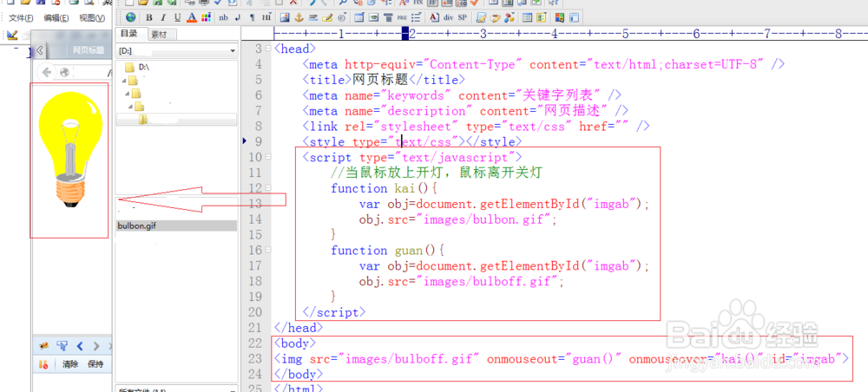This screenshot has height=392, width=868.
Task: Click the Java coffee cup icon
Action: 496,17
